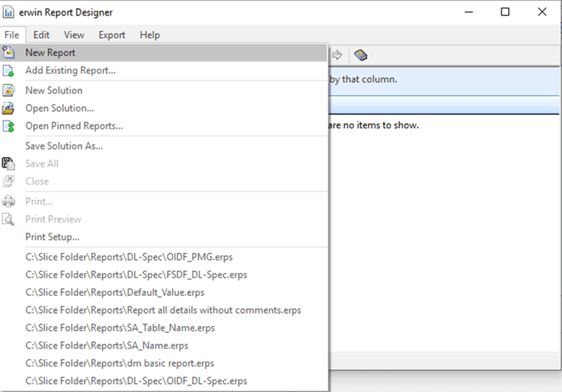Open the Edit menu
The height and width of the screenshot is (392, 562).
(x=41, y=35)
